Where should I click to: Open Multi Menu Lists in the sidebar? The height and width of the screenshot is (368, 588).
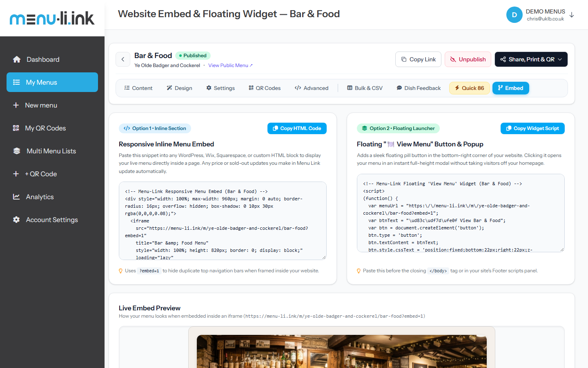click(x=52, y=151)
